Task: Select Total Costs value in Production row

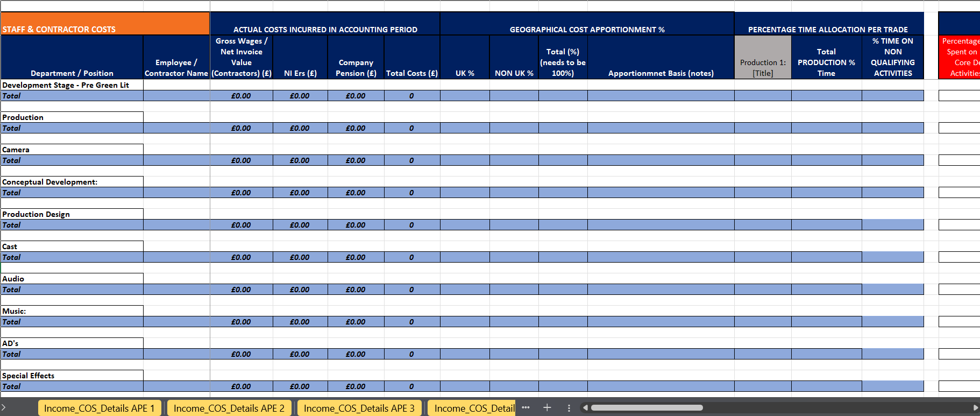Action: pos(412,128)
